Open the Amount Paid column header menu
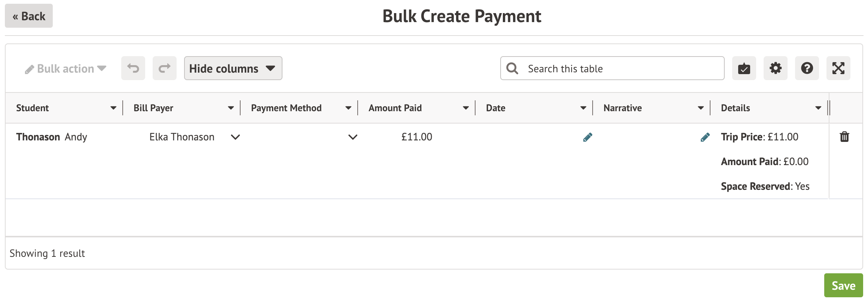 point(465,108)
